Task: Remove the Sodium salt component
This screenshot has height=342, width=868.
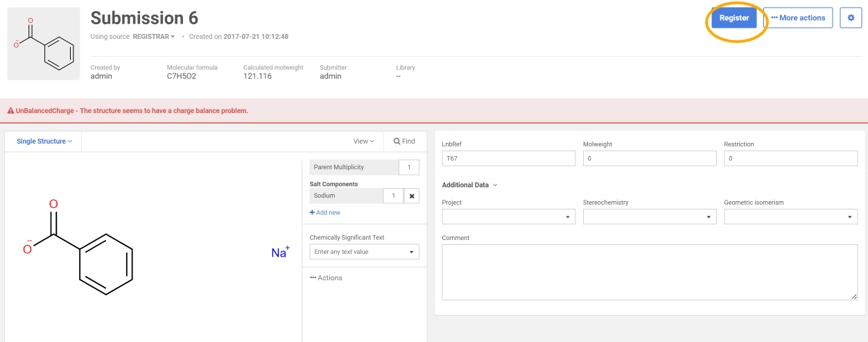Action: coord(412,196)
